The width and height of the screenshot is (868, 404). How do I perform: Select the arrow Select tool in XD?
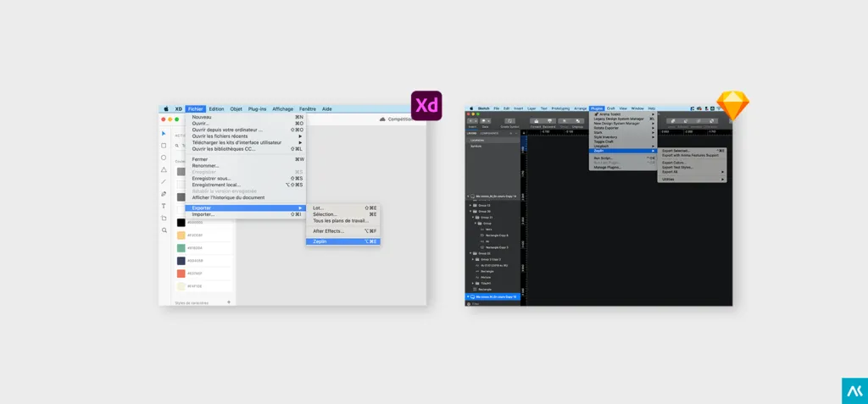pos(164,133)
